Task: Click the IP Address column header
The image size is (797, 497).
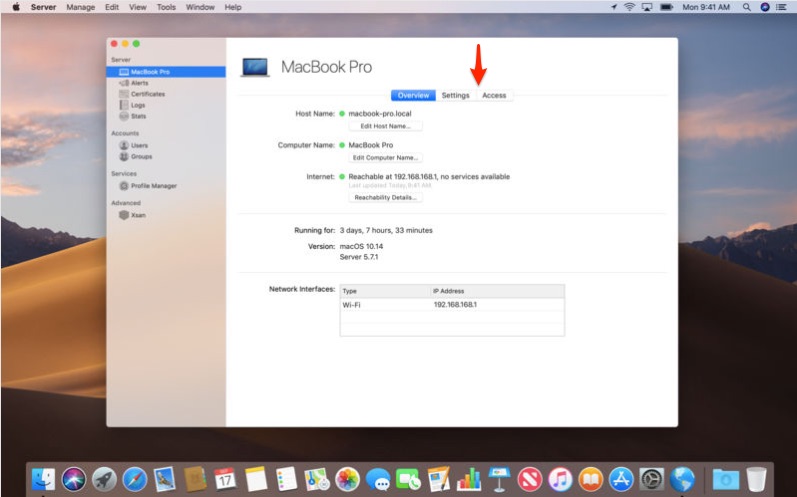Action: coord(497,291)
